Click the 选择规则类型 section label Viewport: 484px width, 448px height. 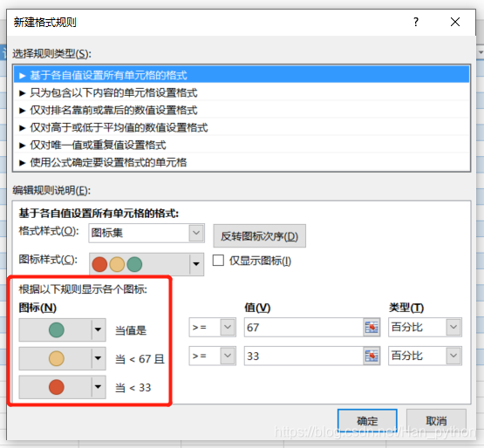(51, 54)
